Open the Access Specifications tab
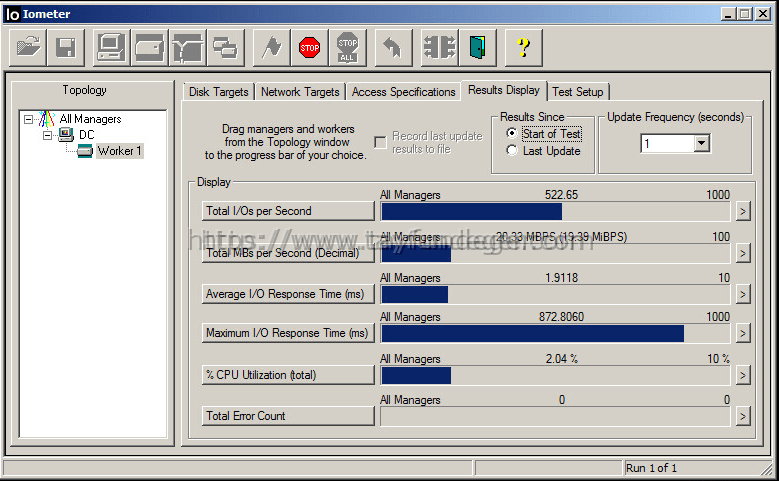Viewport: 779px width, 481px height. tap(403, 92)
